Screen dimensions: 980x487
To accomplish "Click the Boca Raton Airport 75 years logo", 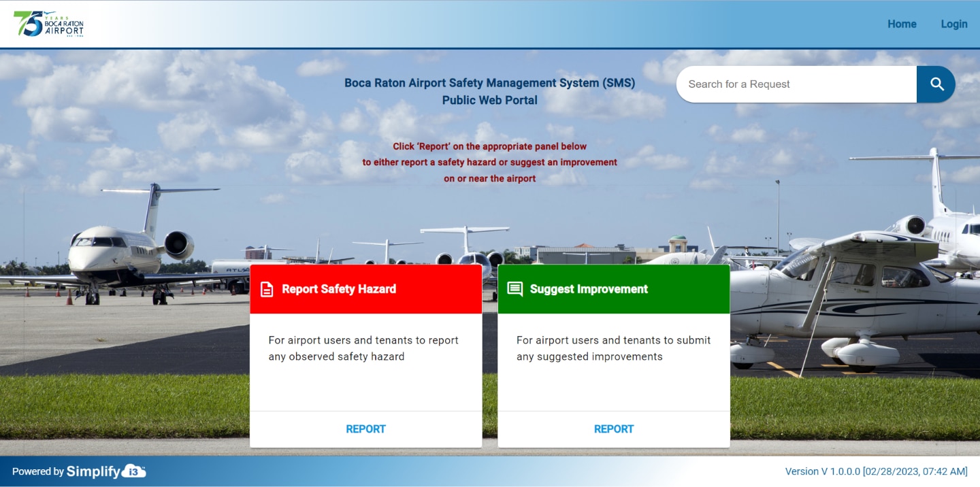I will [x=48, y=24].
